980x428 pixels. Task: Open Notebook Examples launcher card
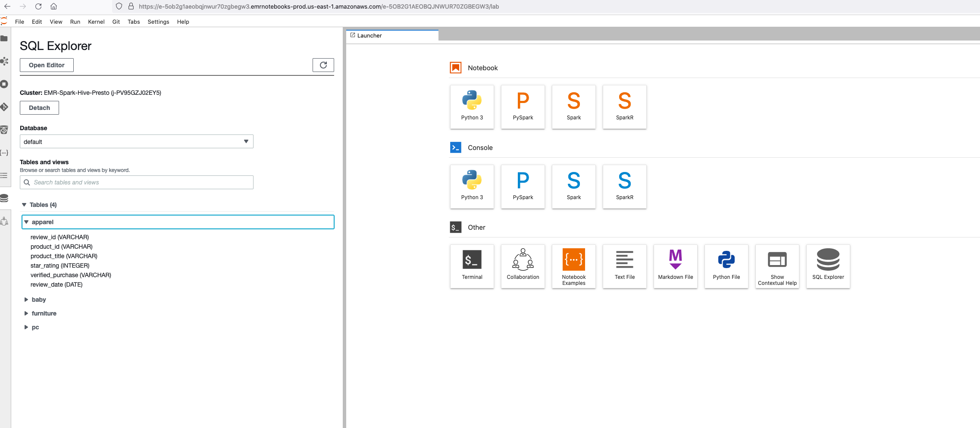click(x=574, y=266)
